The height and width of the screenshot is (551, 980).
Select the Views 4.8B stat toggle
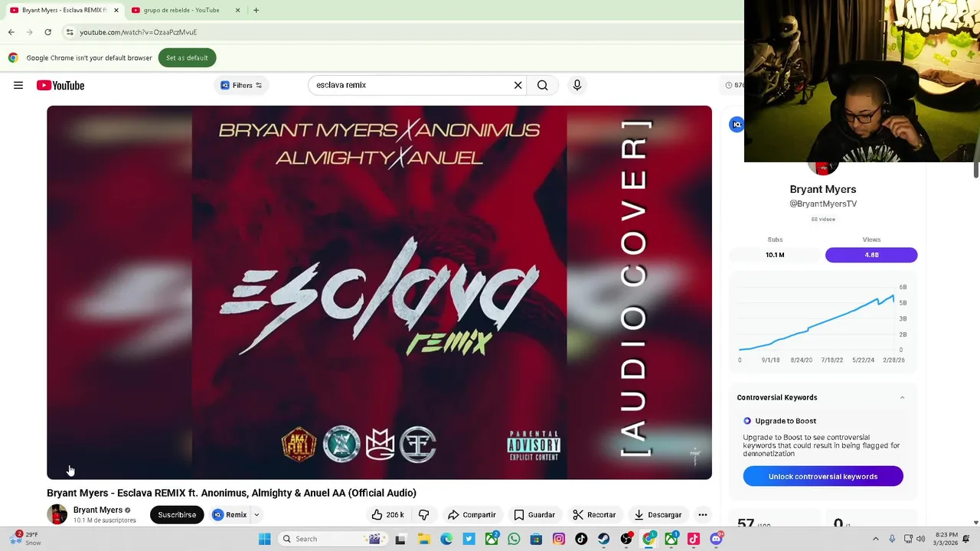pos(871,255)
